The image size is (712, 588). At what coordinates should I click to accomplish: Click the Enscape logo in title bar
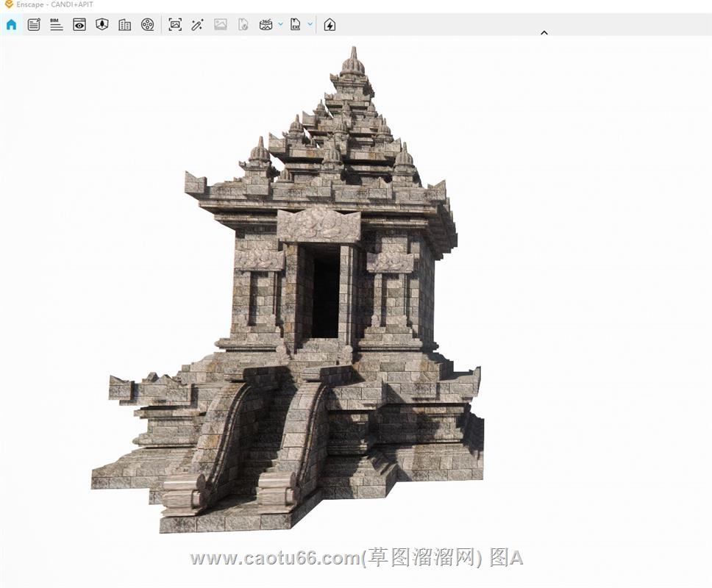point(9,4)
